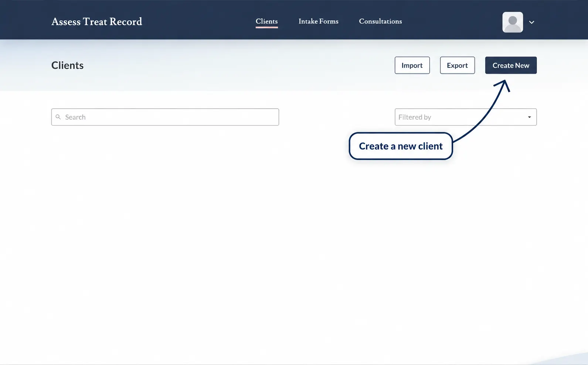Click the Export button
Screen dimensions: 588x365
(457, 65)
